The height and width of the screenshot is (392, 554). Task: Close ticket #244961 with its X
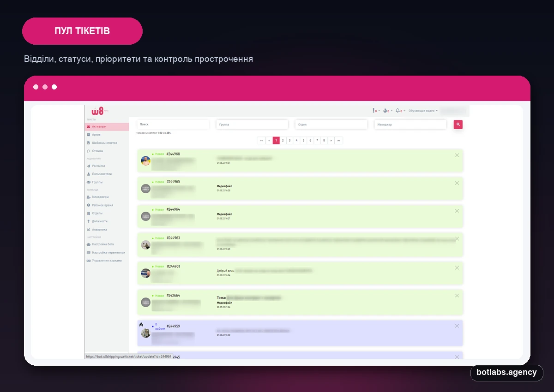[x=457, y=267]
